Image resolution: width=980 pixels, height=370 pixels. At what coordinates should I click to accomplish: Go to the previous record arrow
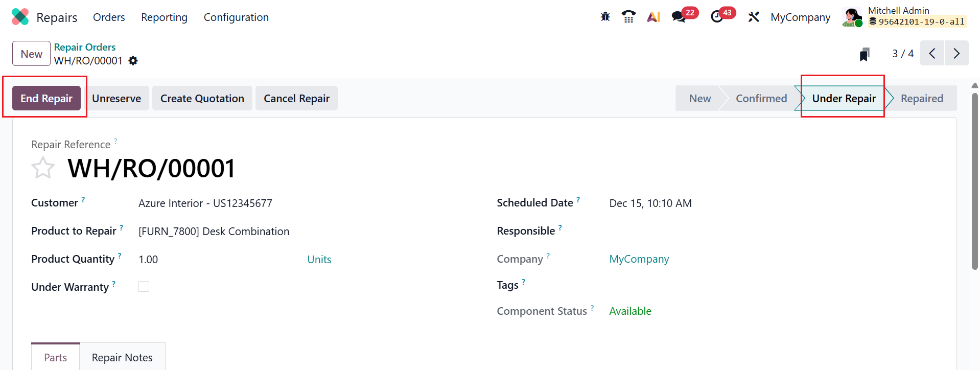[932, 53]
